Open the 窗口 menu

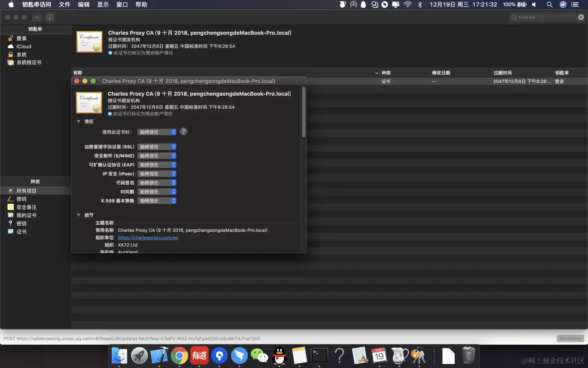coord(122,5)
